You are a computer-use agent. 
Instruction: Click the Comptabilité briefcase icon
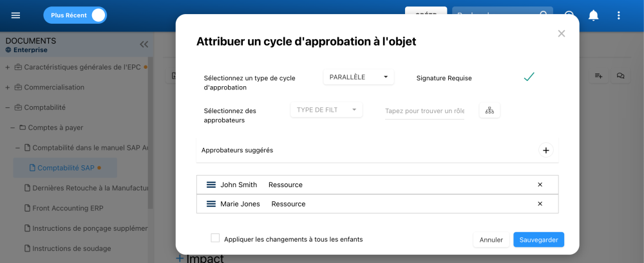(18, 107)
